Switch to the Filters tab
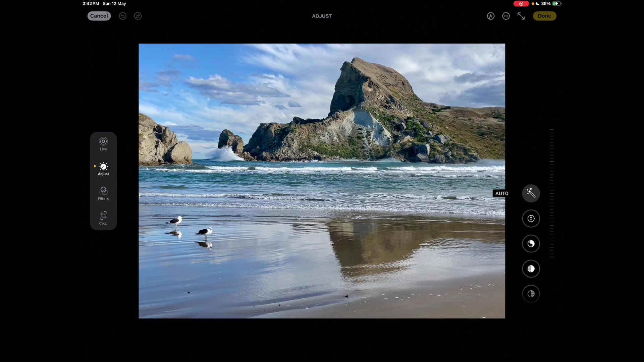 tap(103, 194)
